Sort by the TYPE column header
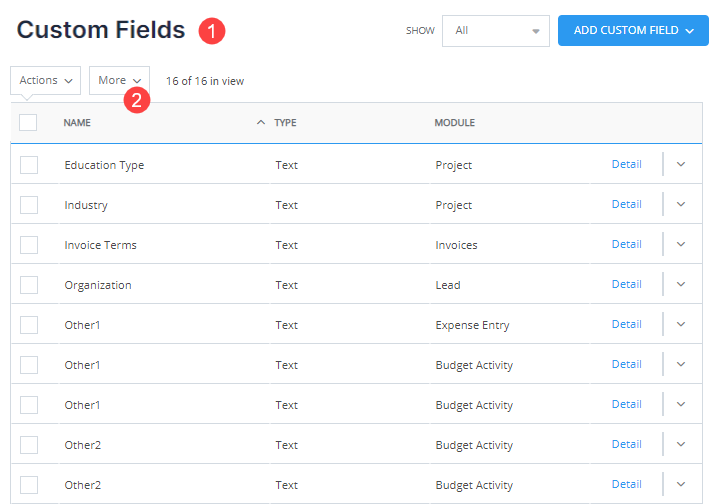 [285, 123]
